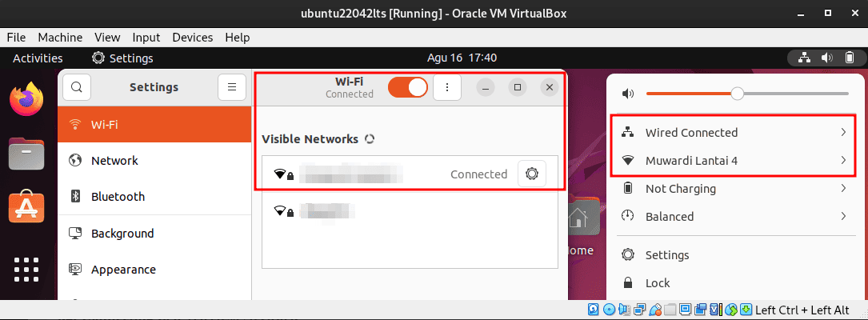868x320 pixels.
Task: Turn off the Wi-Fi switch
Action: point(408,87)
